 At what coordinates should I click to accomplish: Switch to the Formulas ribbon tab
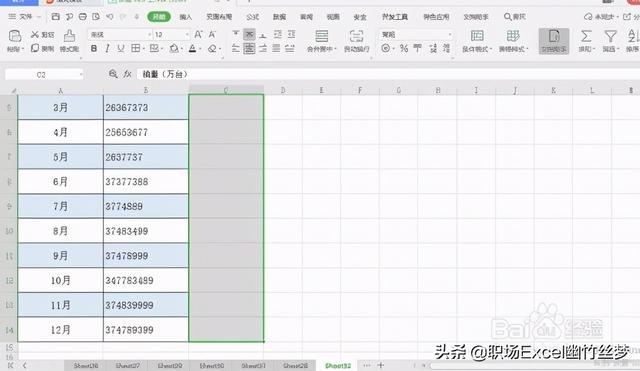click(253, 17)
